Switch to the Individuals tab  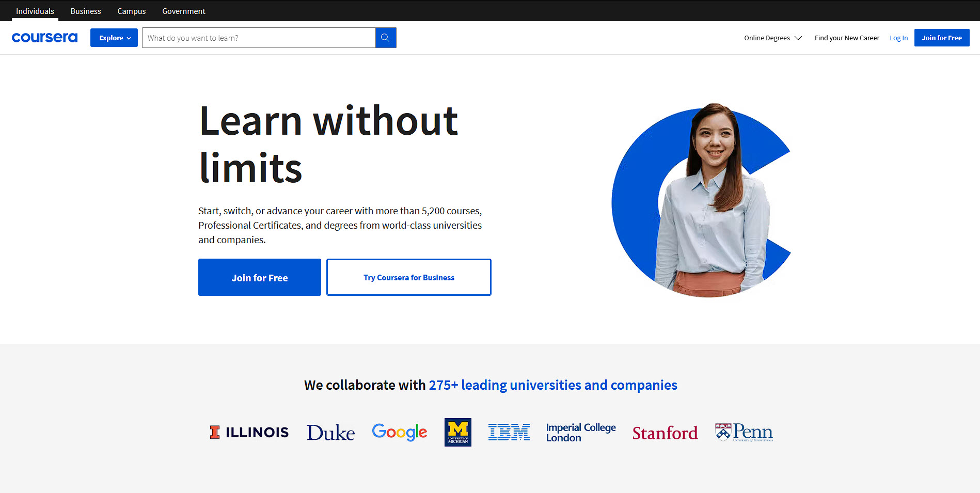(x=35, y=11)
